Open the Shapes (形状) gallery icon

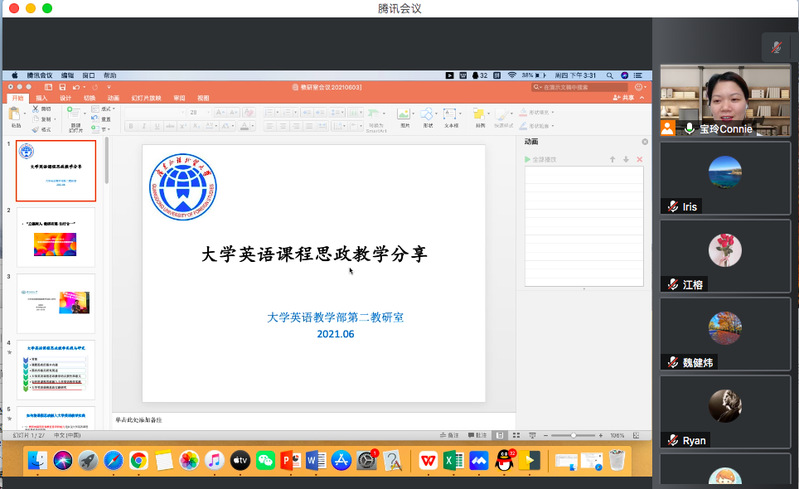click(427, 114)
